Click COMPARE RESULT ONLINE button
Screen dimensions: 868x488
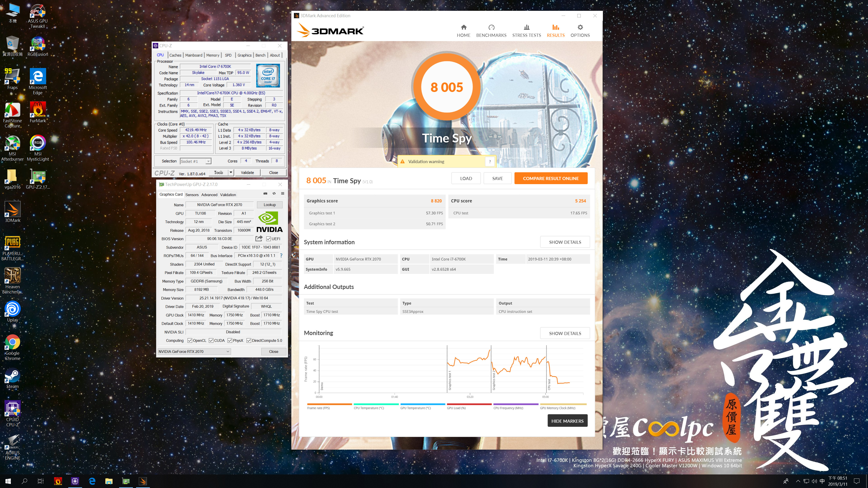(551, 178)
